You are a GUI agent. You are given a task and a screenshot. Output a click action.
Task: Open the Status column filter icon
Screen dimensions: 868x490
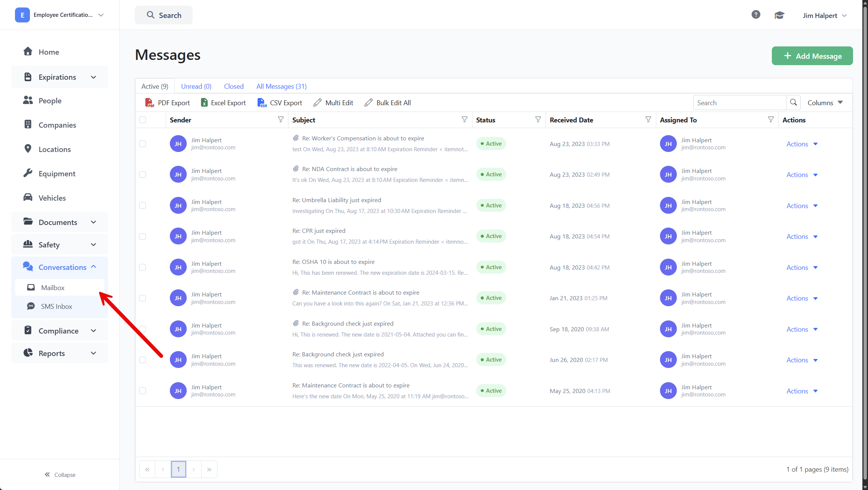tap(538, 119)
